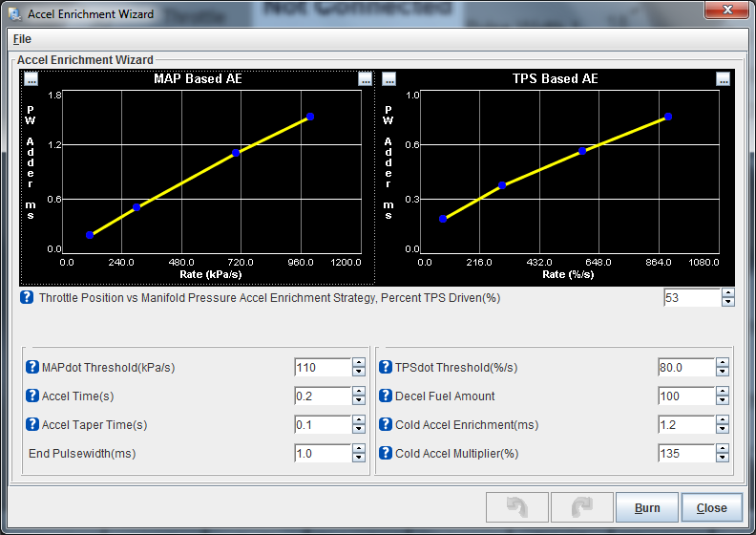Show help for TPSdot Threshold

click(x=386, y=368)
